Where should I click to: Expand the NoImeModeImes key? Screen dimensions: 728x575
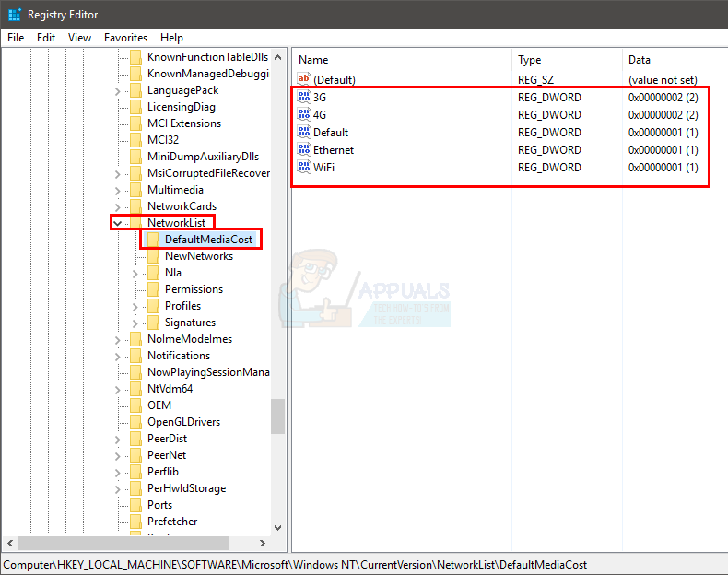tap(117, 340)
